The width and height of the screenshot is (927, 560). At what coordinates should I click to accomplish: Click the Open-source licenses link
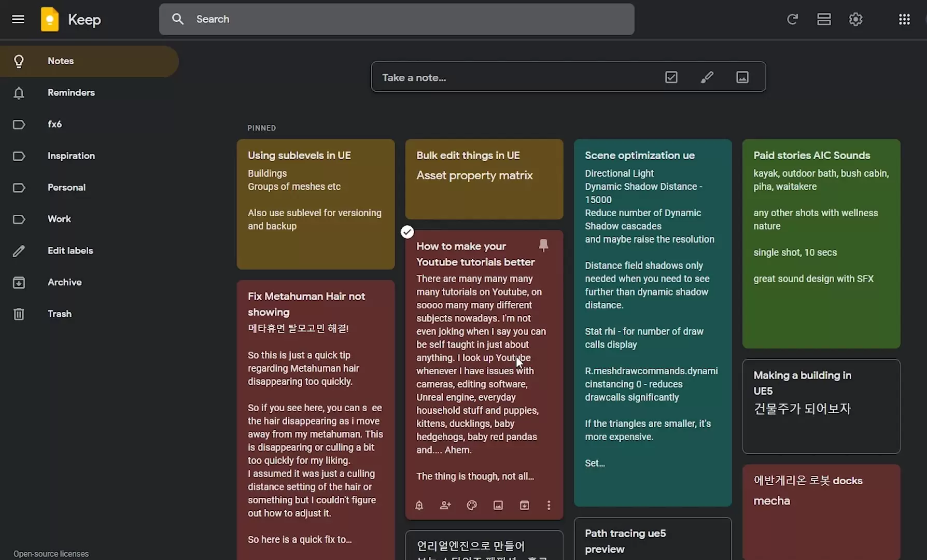tap(51, 554)
